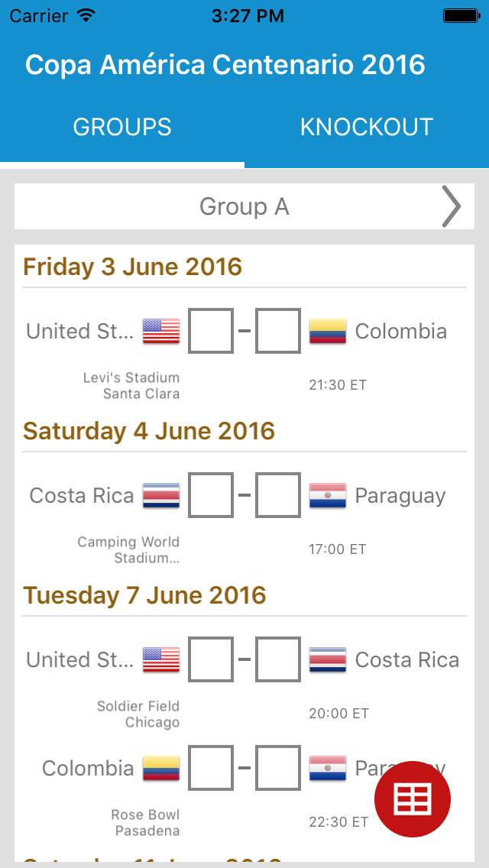Tap the United States flag in Friday's match
The height and width of the screenshot is (868, 489).
click(161, 332)
